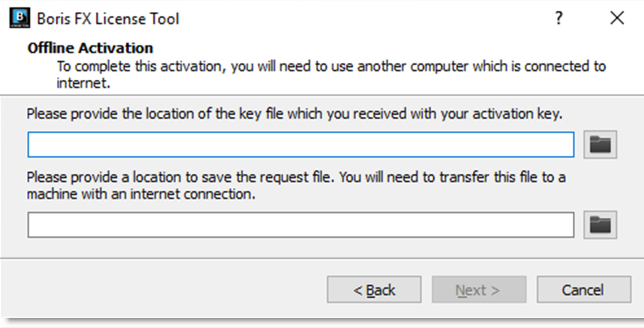This screenshot has width=644, height=328.
Task: Click the empty footer area left of Back
Action: 164,290
